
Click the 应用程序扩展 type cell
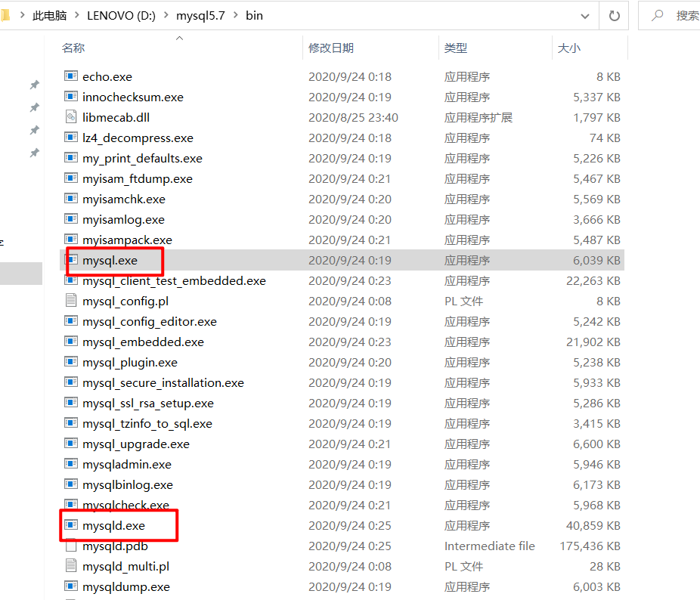tap(478, 117)
